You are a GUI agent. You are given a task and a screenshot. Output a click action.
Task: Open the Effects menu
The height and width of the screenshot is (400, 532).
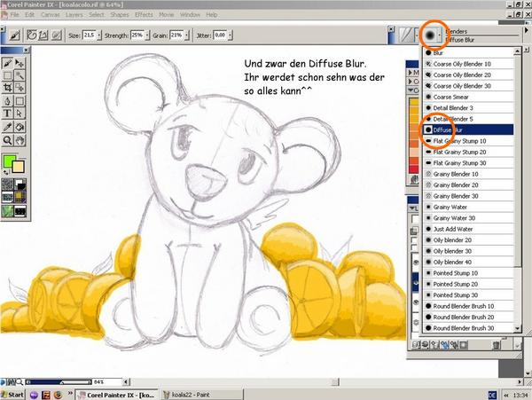144,14
